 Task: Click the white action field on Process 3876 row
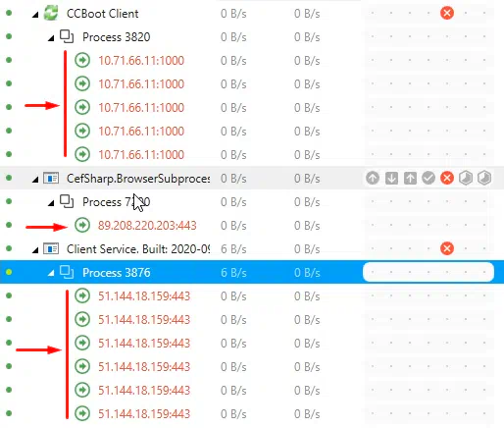point(428,272)
